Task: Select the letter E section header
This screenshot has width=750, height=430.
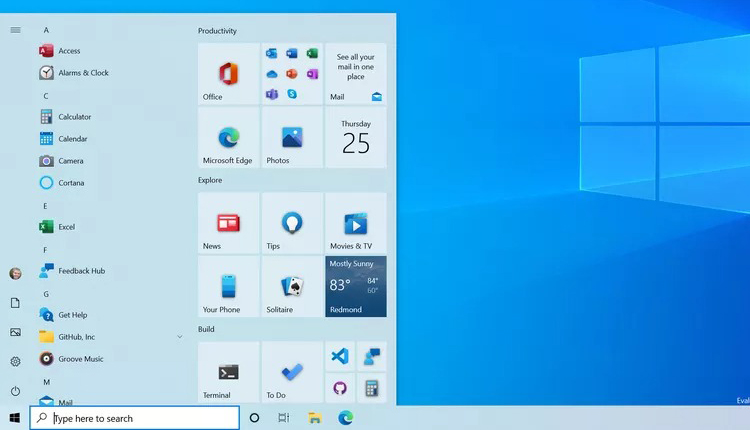Action: [45, 206]
